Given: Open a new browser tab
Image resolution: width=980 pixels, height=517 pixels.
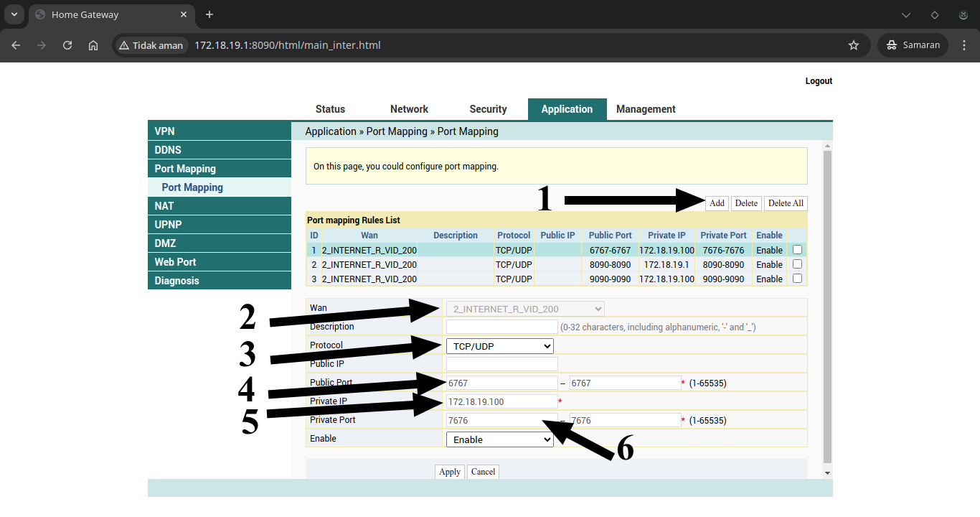Looking at the screenshot, I should (x=209, y=14).
